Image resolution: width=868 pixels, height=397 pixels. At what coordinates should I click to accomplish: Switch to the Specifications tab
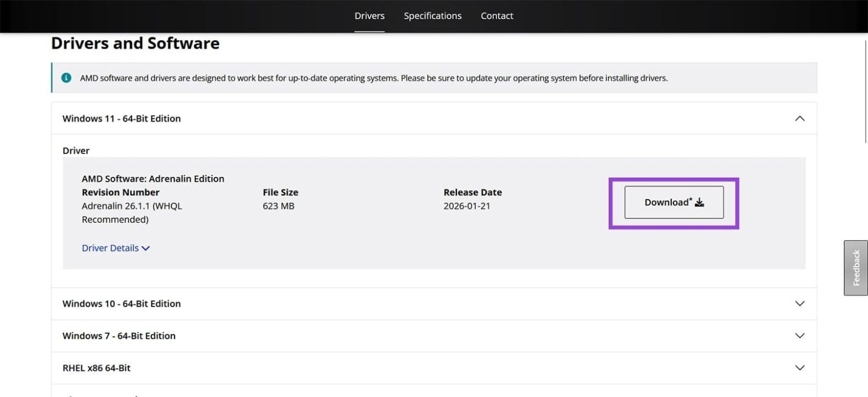pyautogui.click(x=432, y=15)
